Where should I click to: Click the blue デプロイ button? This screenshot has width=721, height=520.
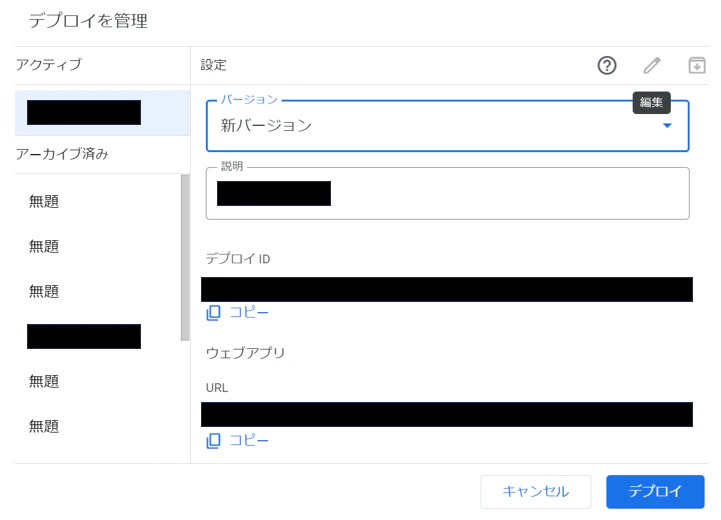coord(655,491)
